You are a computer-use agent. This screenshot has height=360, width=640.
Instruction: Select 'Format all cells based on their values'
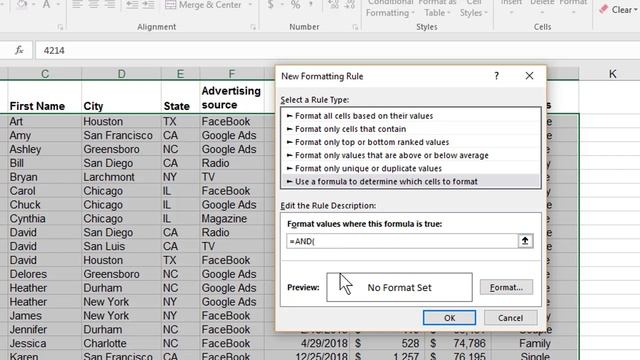pos(411,116)
